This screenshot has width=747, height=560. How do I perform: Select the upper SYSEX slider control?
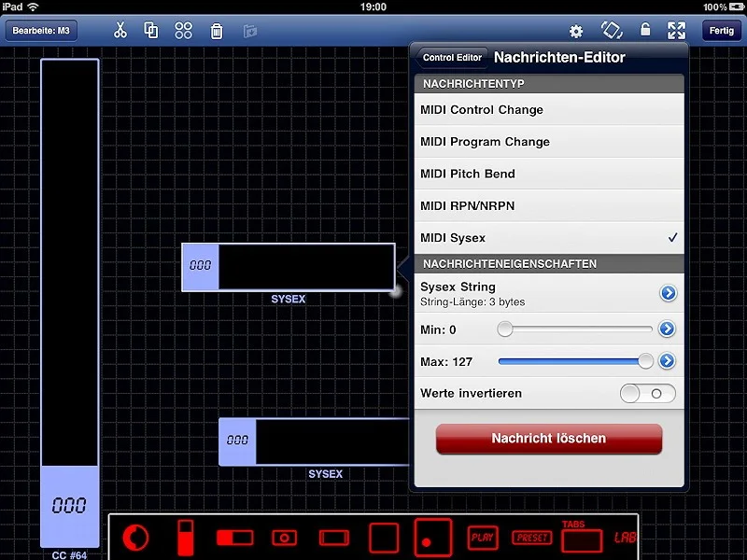(x=289, y=267)
